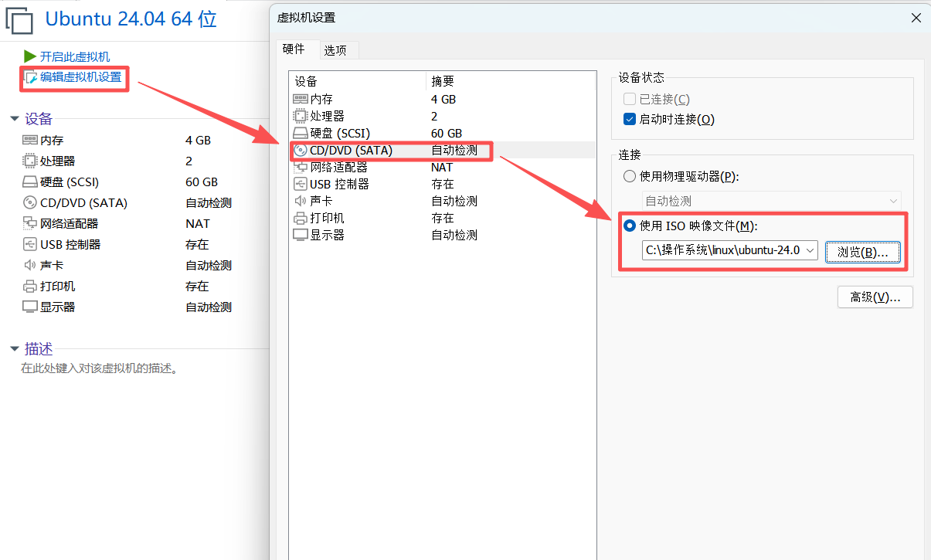The height and width of the screenshot is (560, 931).
Task: Click the VM description text area placeholder
Action: [x=100, y=368]
